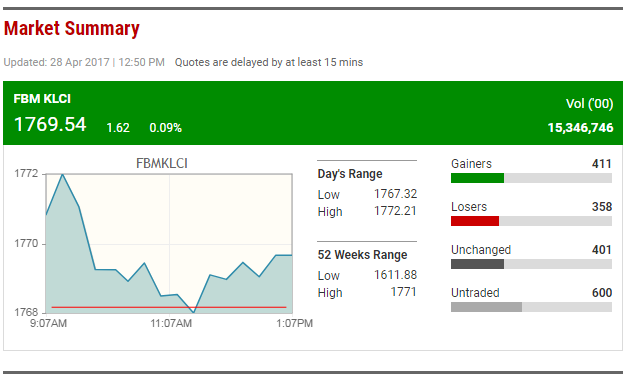Viewport: 635px width, 383px height.
Task: Click the 11:07AM time axis label
Action: pos(171,323)
